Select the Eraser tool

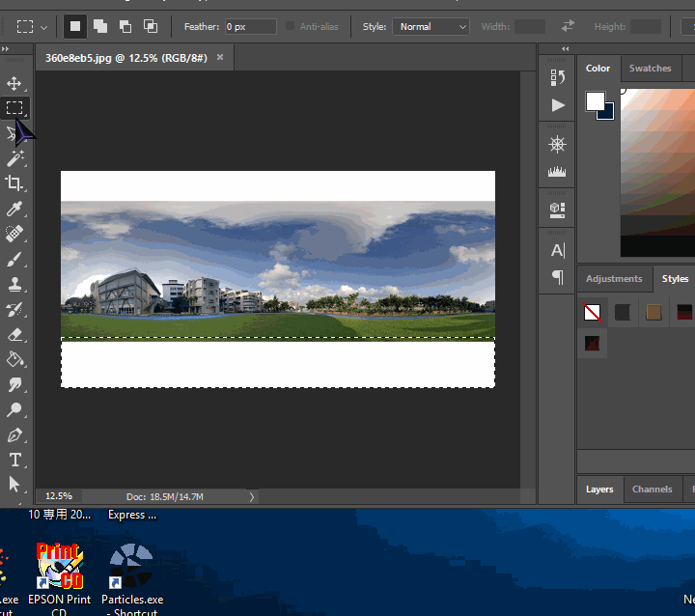(14, 334)
